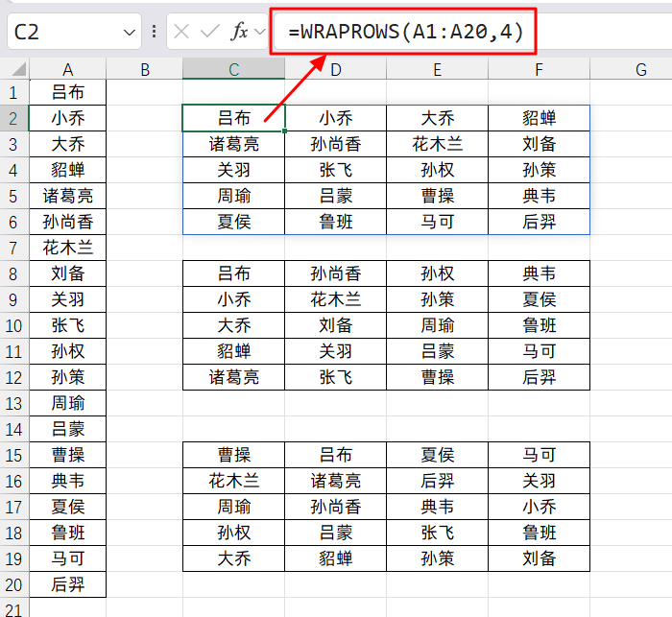Click cell D8 containing 孙尚香
The image size is (672, 617).
click(336, 273)
